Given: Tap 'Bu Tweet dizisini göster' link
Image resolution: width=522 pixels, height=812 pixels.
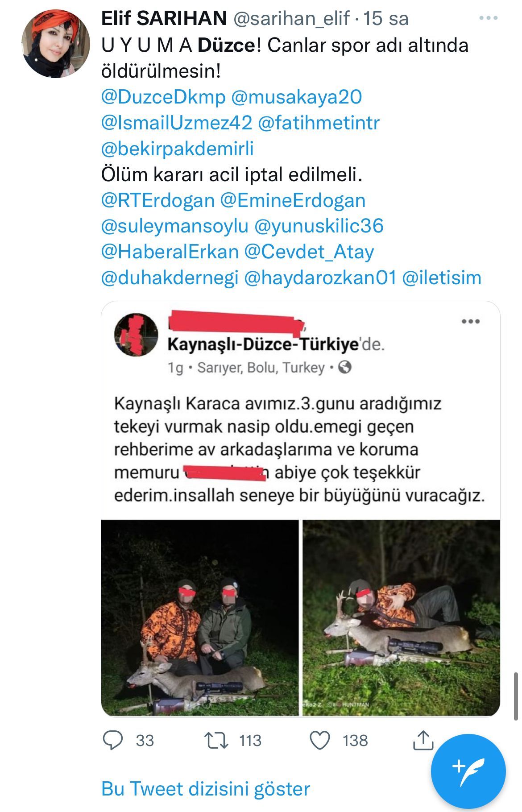Looking at the screenshot, I should click(206, 789).
